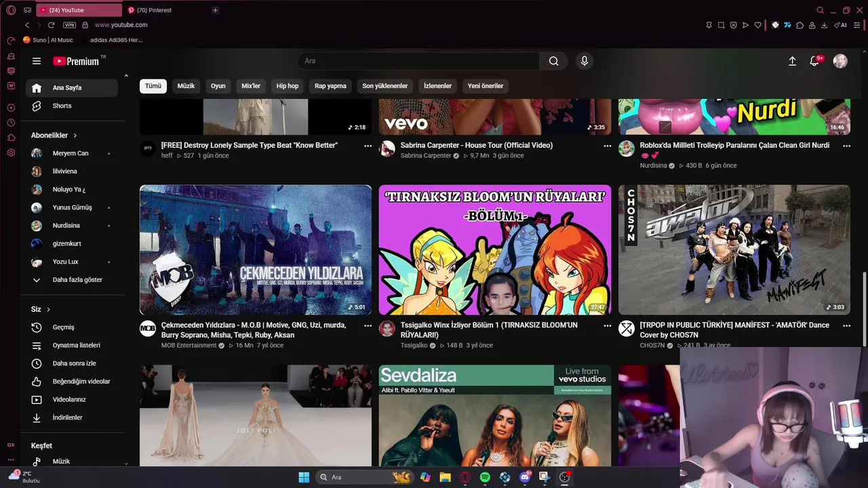Click the taskbar search box
Viewport: 868px width, 488px height.
pos(365,477)
